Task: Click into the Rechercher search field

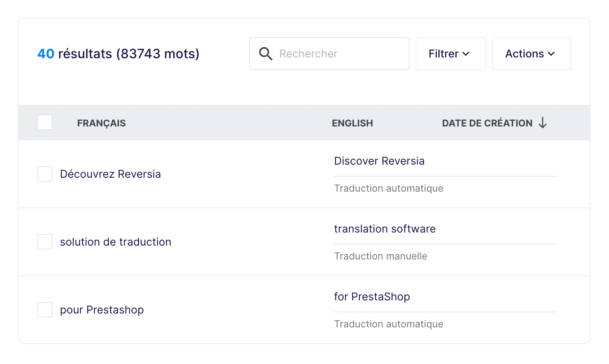Action: tap(329, 54)
